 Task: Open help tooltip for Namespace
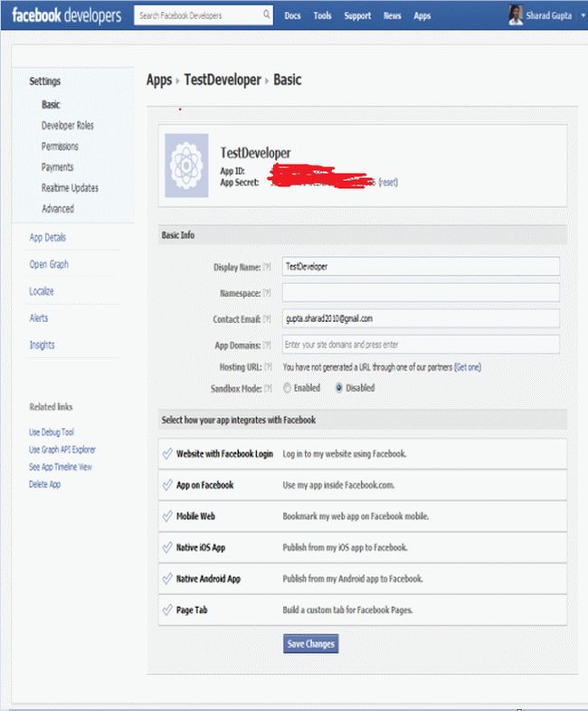267,293
